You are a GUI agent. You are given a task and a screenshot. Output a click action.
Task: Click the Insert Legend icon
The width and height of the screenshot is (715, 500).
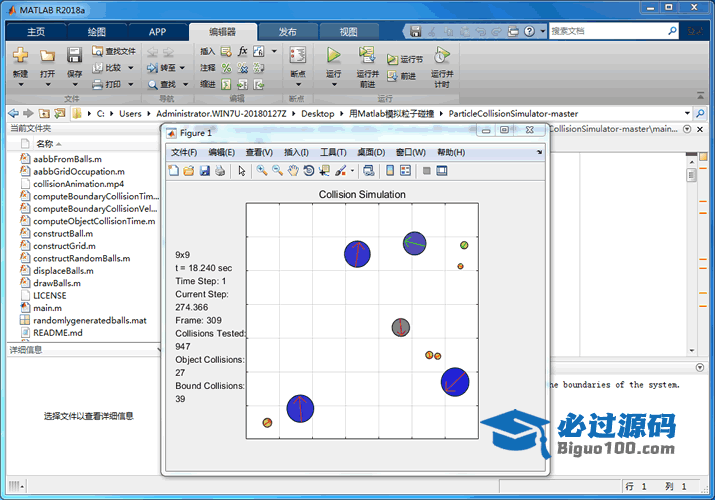405,171
